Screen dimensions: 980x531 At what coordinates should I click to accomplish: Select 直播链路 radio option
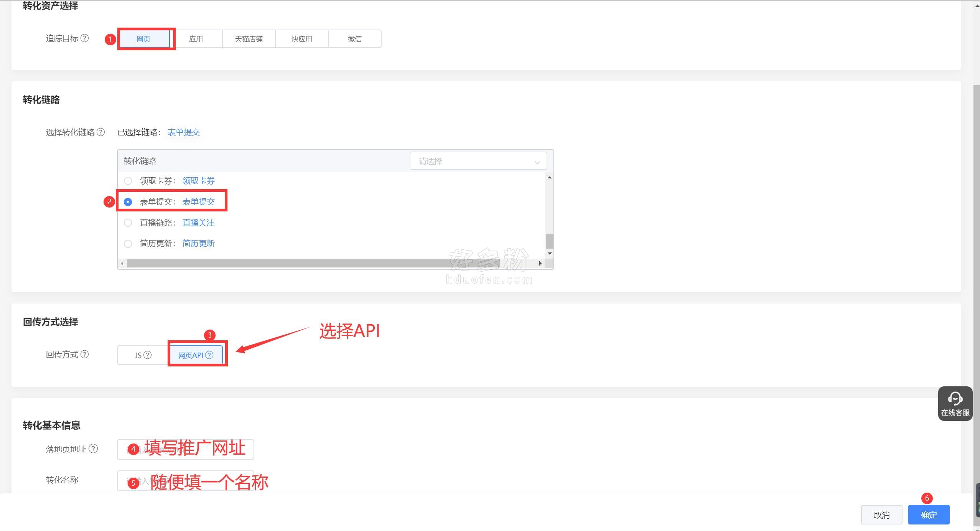point(128,223)
